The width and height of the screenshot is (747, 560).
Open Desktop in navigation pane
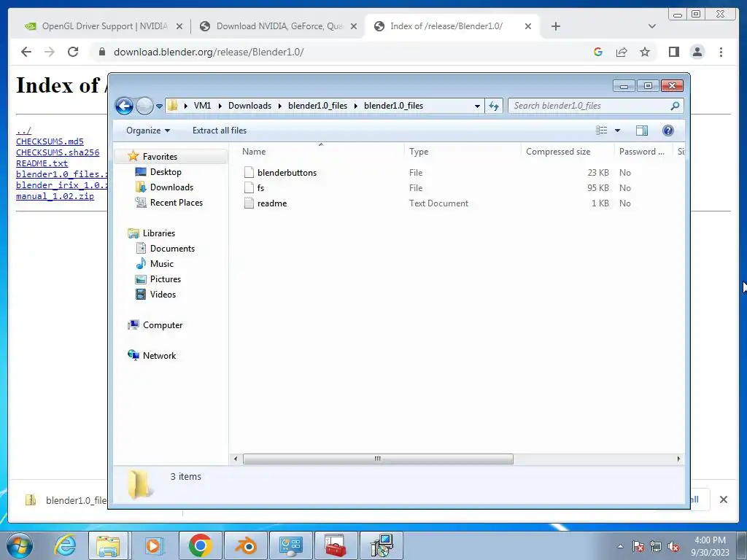166,172
